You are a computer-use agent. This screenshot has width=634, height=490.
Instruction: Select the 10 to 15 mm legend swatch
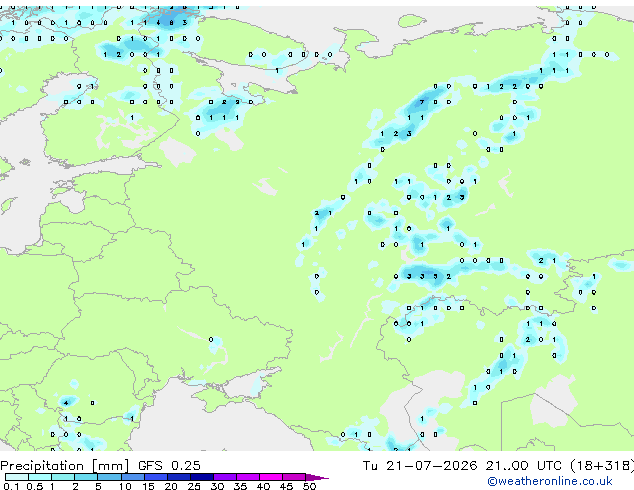(132, 477)
